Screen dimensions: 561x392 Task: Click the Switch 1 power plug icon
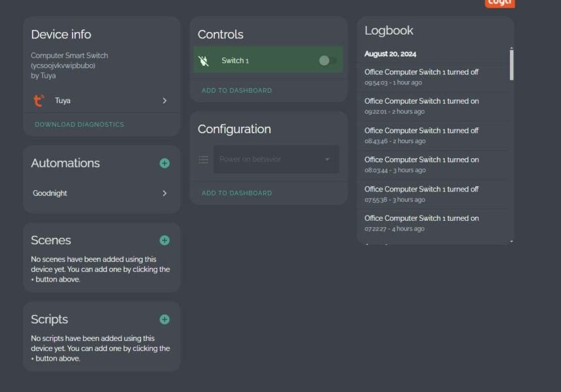[204, 61]
